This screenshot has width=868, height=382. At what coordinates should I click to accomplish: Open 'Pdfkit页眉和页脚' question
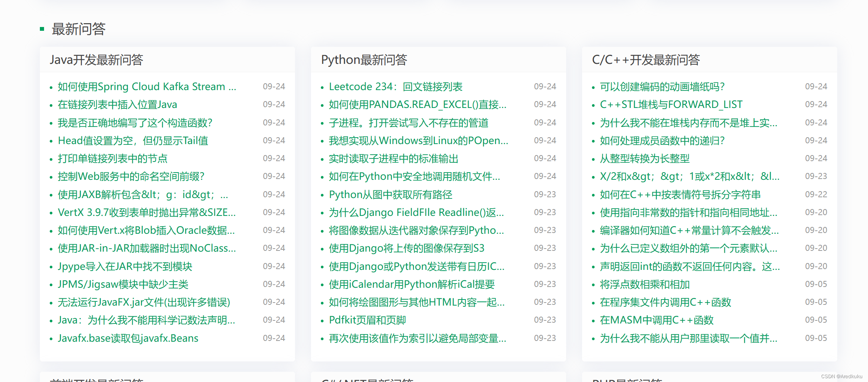tap(368, 320)
